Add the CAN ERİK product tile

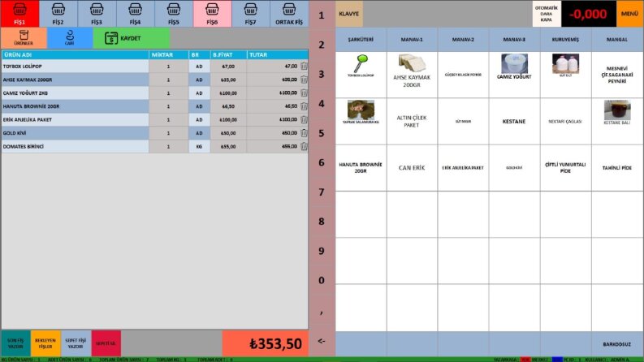point(412,167)
